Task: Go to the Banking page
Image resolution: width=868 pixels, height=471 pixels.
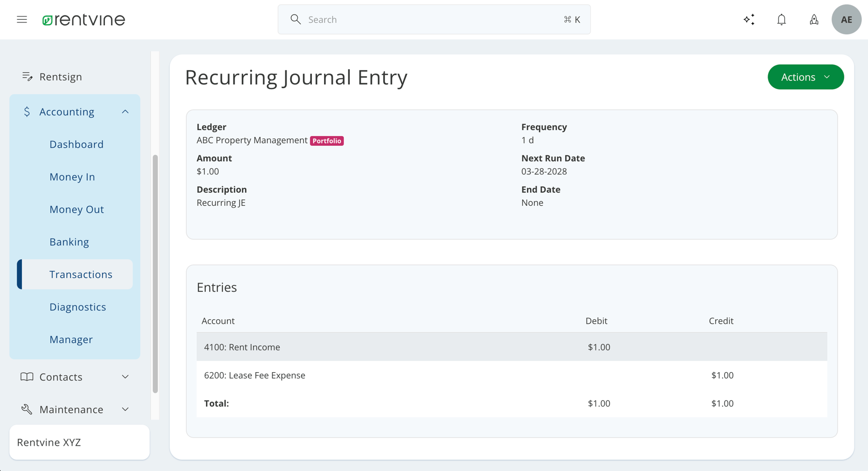Action: pyautogui.click(x=69, y=242)
